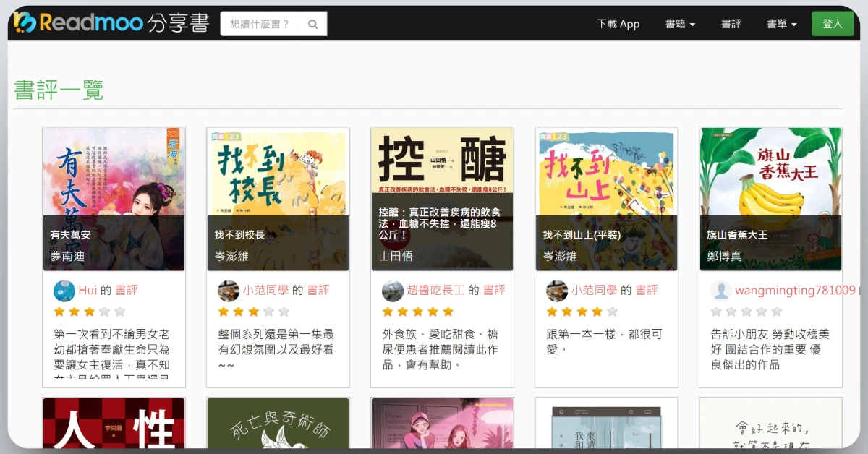This screenshot has height=454, width=868.
Task: Open 小范同學 link under 找不到校長
Action: [x=265, y=291]
